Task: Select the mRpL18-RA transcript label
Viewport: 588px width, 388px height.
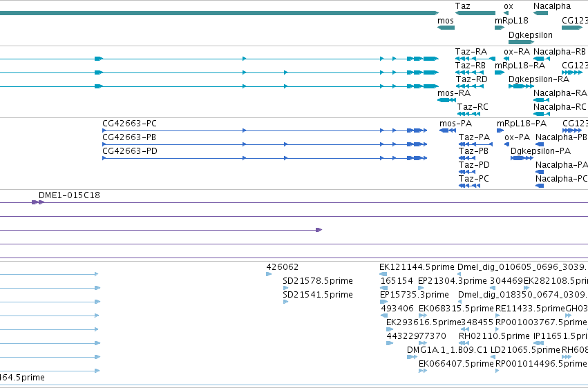Action: click(x=520, y=66)
